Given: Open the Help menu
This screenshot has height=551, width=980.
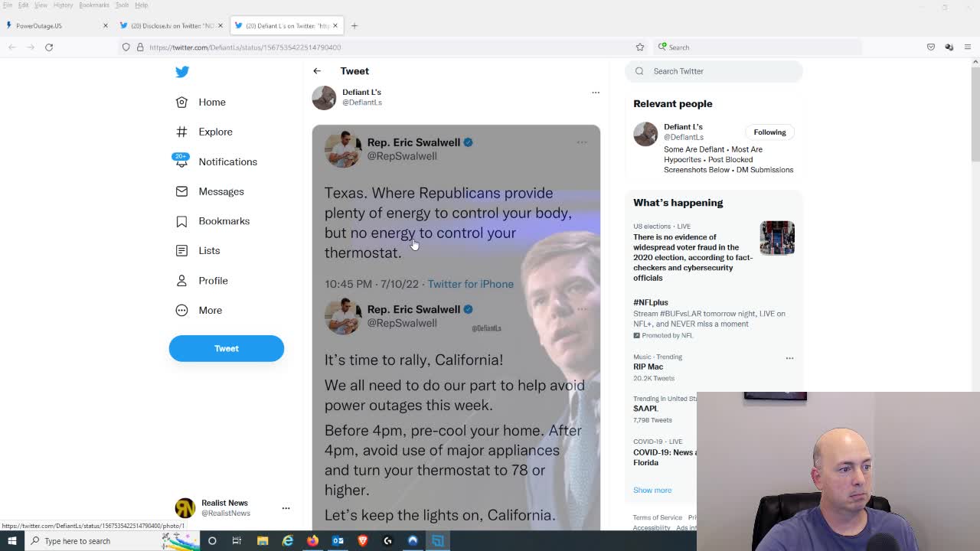Looking at the screenshot, I should coord(141,5).
